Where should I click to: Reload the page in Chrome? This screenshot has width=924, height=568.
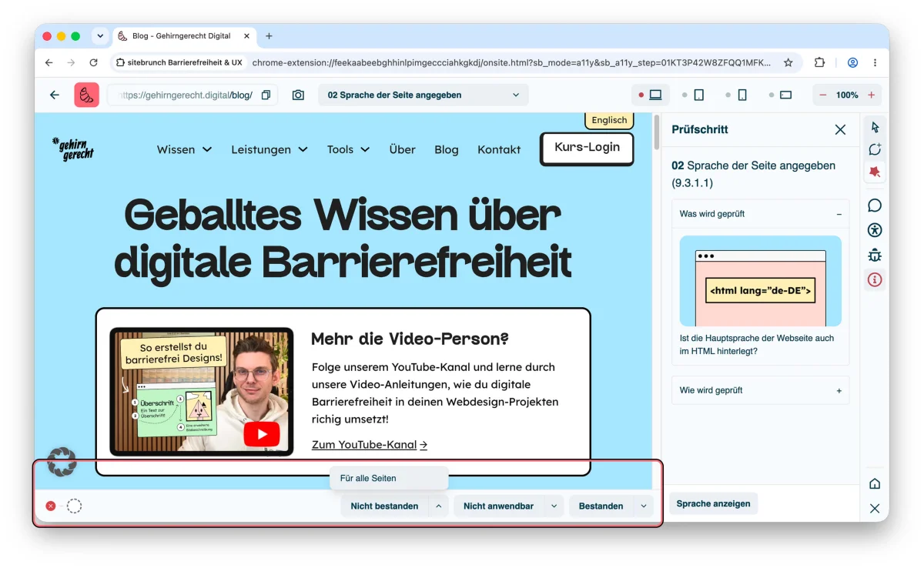93,62
